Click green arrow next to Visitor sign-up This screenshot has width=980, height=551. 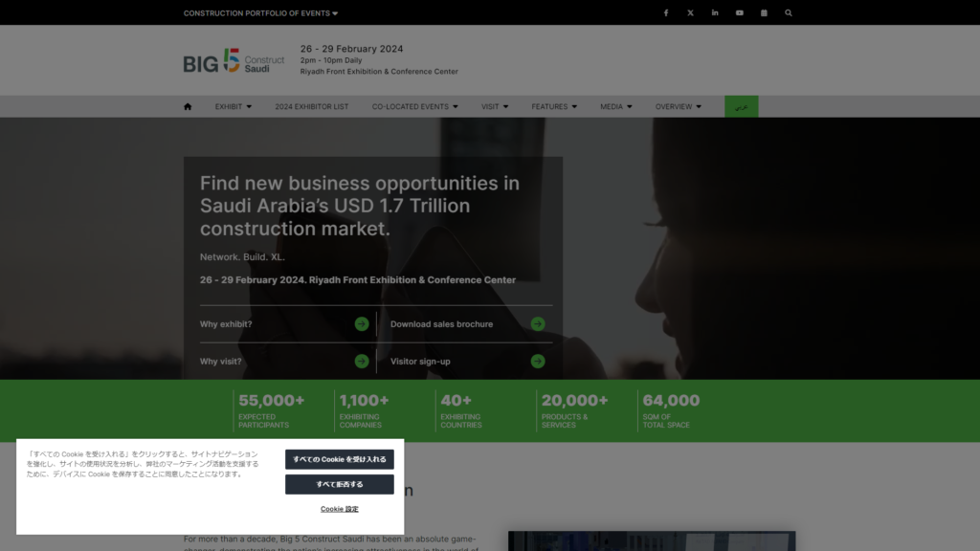point(538,361)
